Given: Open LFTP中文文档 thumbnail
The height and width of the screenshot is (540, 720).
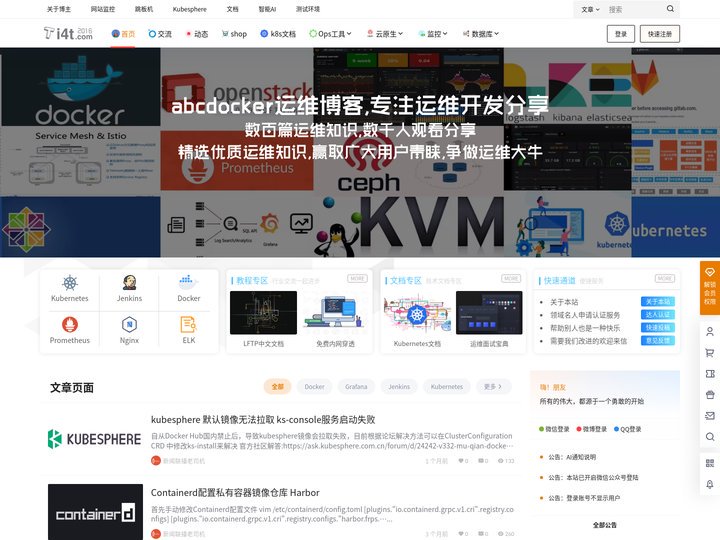Looking at the screenshot, I should 263,313.
